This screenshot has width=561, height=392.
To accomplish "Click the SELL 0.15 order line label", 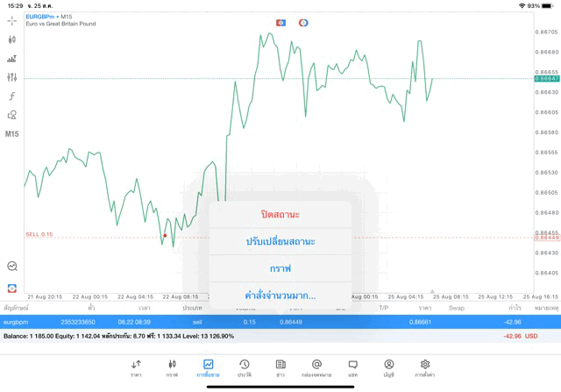I will (x=39, y=234).
